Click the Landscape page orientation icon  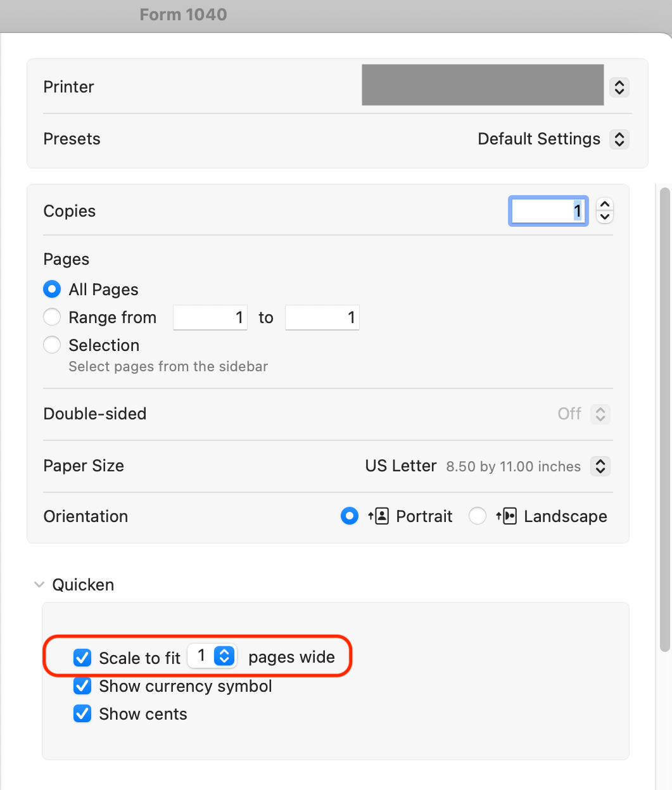click(x=507, y=516)
